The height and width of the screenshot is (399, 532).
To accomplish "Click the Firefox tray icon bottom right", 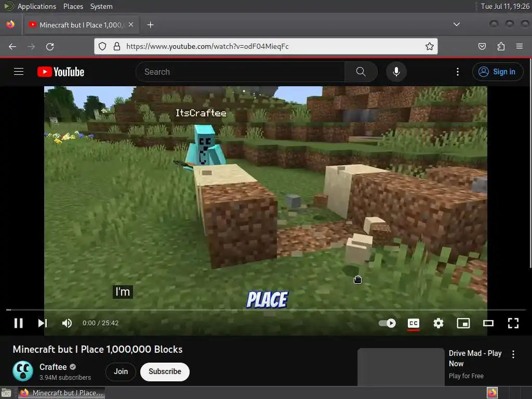I will 492,393.
